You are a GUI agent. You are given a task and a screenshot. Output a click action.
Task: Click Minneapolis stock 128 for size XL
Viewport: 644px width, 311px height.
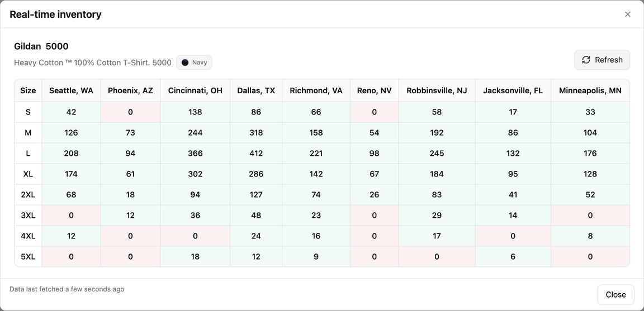pyautogui.click(x=590, y=174)
